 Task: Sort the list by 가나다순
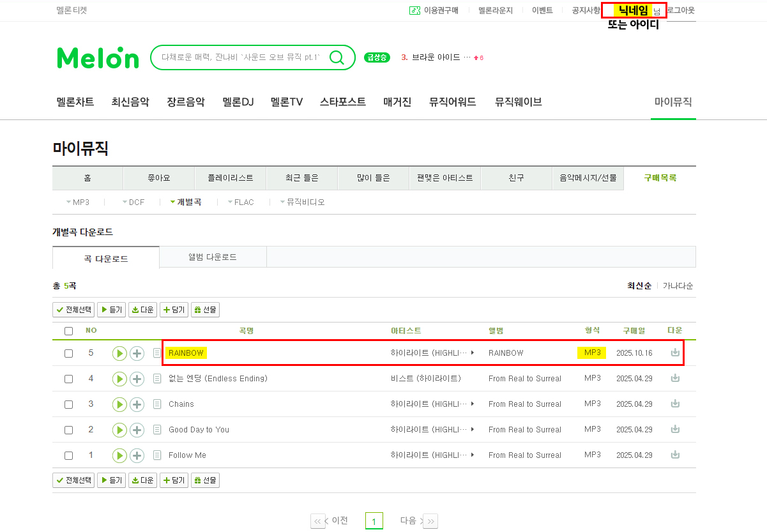(678, 286)
